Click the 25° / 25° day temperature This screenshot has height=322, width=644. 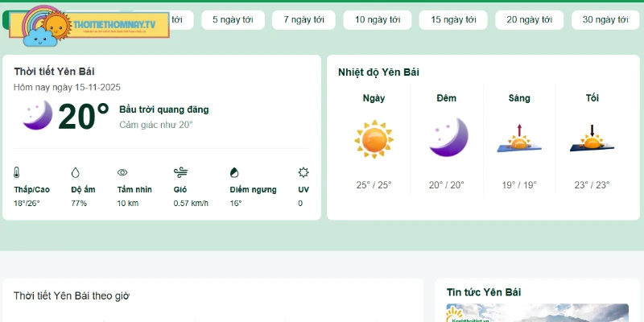(x=374, y=185)
